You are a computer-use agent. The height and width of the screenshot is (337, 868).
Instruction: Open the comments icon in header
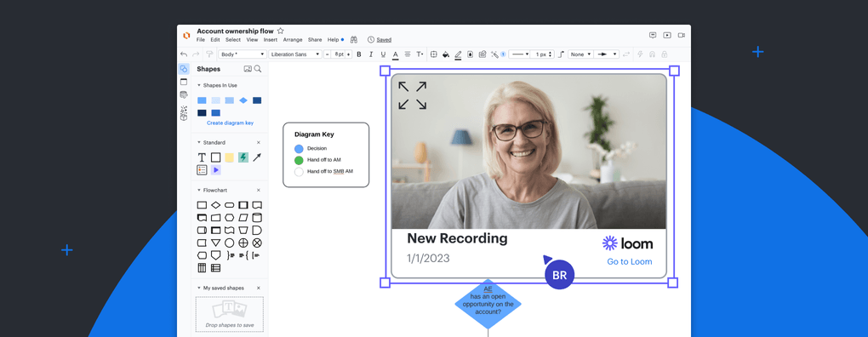click(653, 35)
